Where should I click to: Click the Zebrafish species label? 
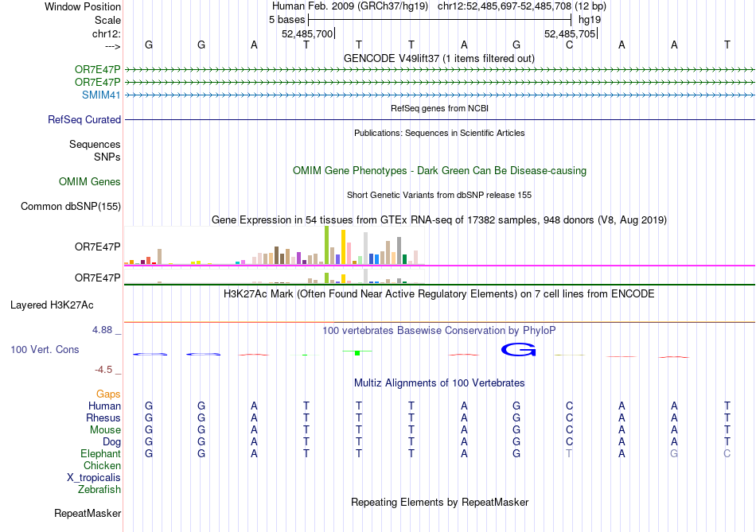(99, 490)
